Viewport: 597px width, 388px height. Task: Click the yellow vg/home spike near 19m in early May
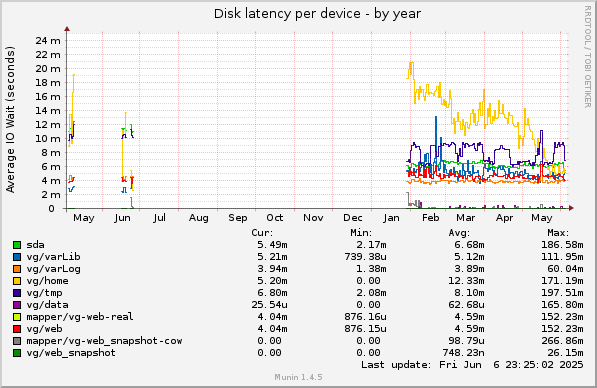point(73,75)
